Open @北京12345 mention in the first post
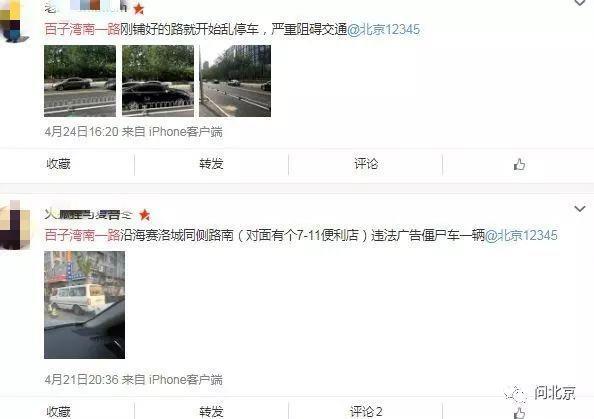594x419 pixels. tap(383, 29)
